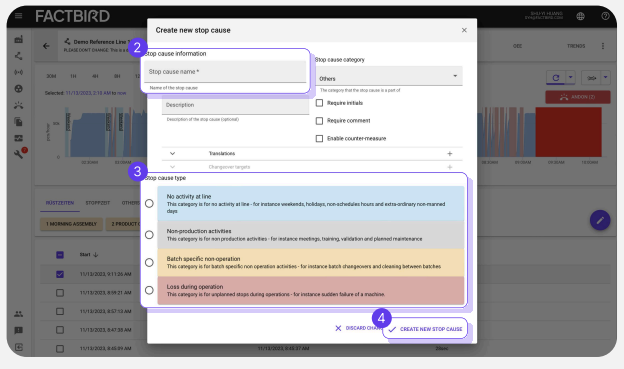Image resolution: width=624 pixels, height=369 pixels.
Task: Click the globe language icon
Action: tap(581, 16)
